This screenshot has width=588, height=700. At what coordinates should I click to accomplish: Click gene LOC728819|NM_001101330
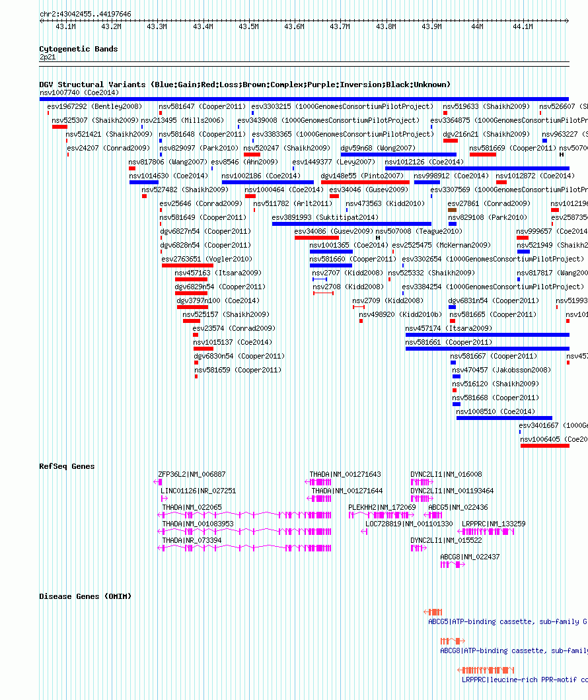tap(410, 524)
